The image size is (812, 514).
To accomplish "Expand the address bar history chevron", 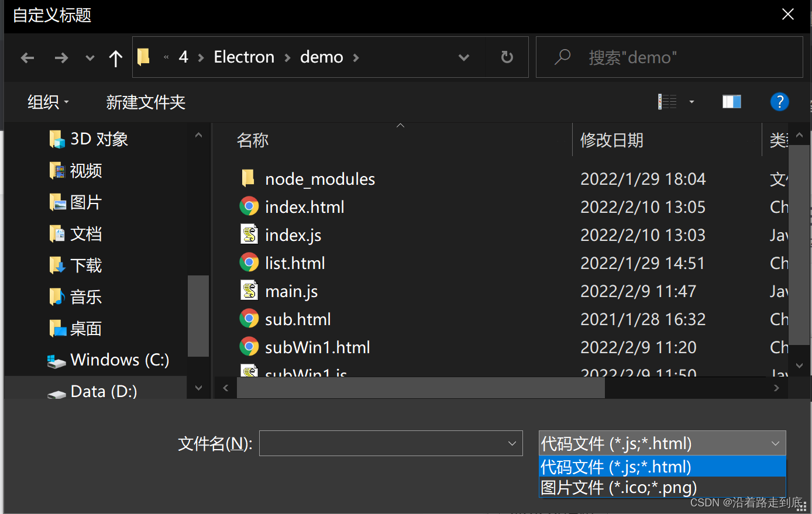I will pos(464,57).
